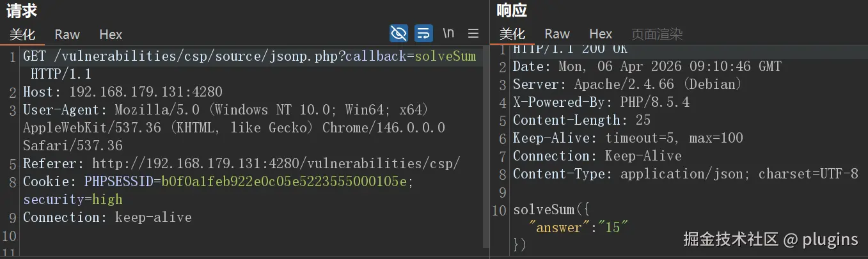868x259 pixels.
Task: Click the PHPSESSID cookie value in request
Action: point(284,182)
